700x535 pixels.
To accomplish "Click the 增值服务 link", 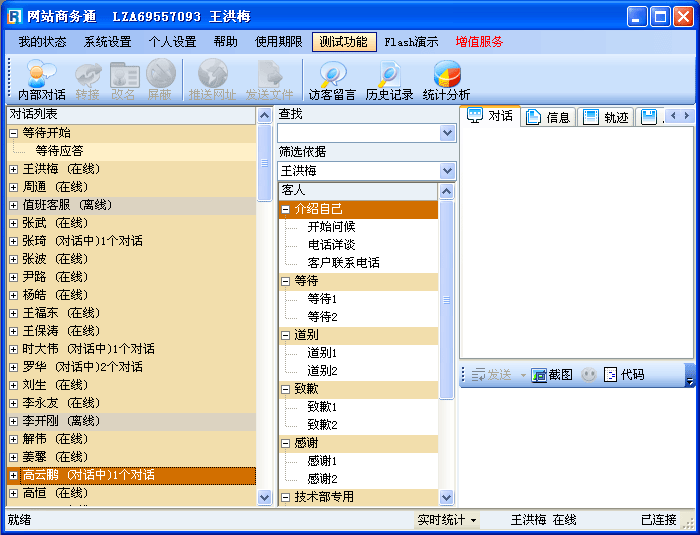I will point(479,42).
